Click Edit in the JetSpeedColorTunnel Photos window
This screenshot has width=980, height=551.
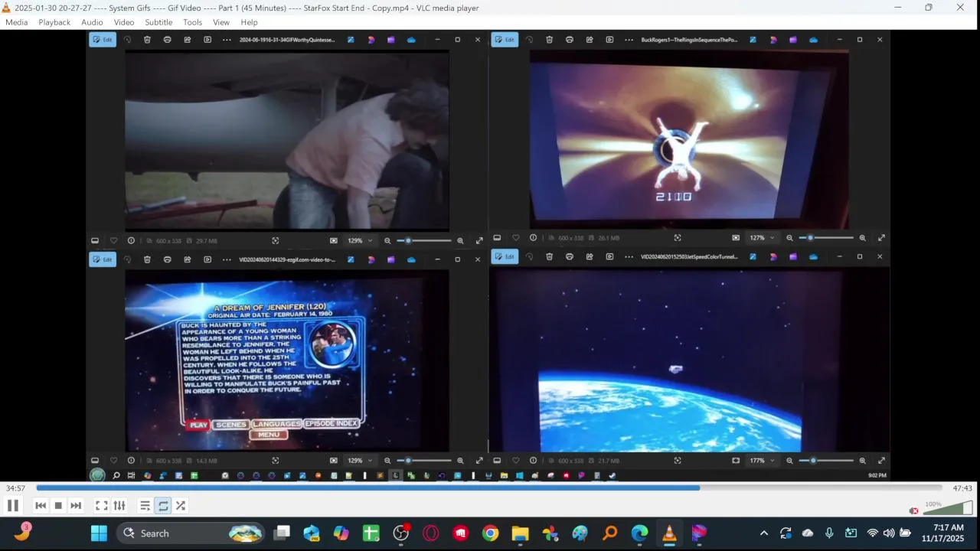coord(505,257)
